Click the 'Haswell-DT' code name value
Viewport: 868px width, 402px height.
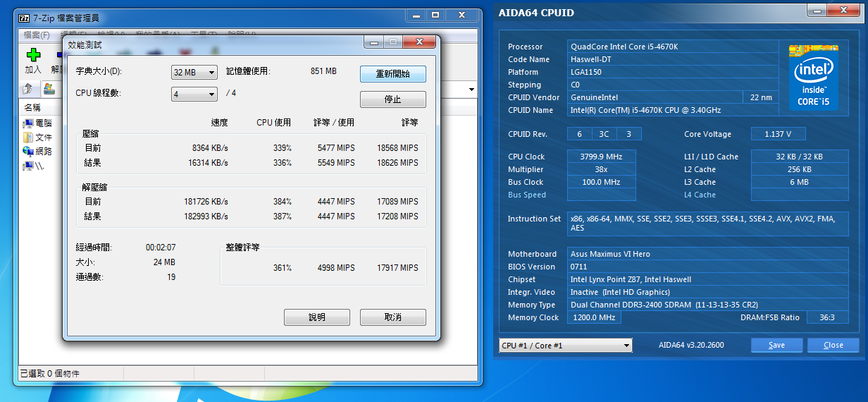tap(590, 59)
